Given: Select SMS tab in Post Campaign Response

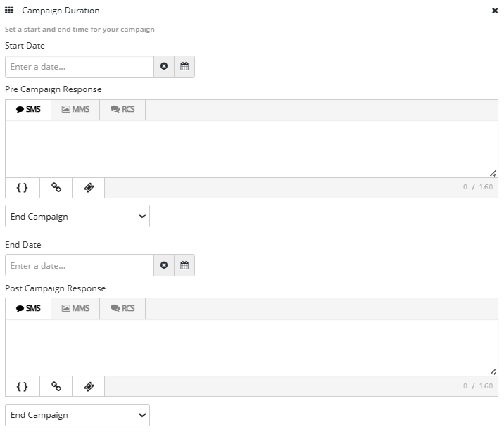Looking at the screenshot, I should [x=28, y=308].
